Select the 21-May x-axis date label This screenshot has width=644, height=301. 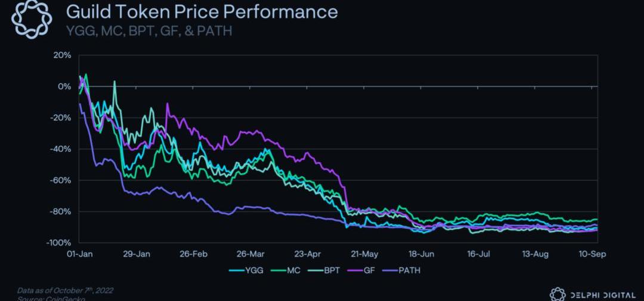point(364,253)
